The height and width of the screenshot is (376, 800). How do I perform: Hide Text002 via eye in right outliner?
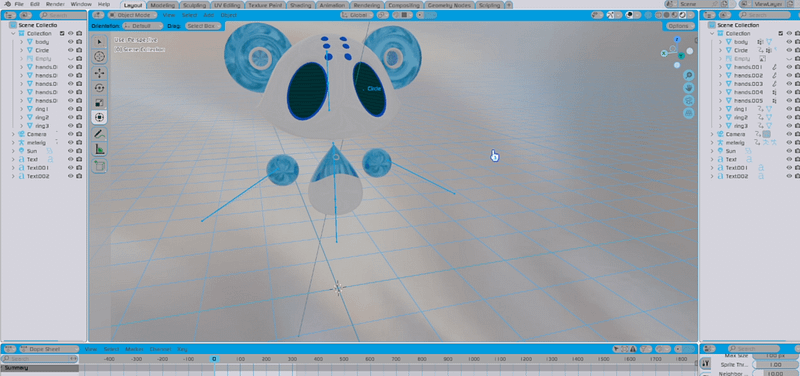[x=789, y=177]
